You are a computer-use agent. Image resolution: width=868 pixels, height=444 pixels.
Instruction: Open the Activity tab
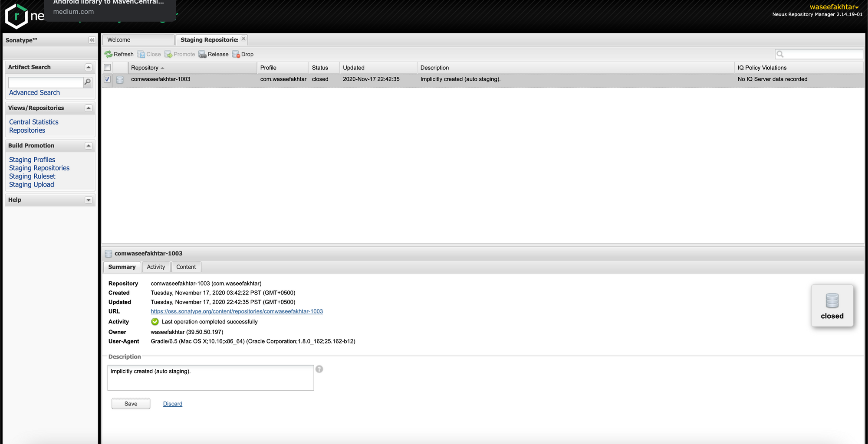(156, 267)
